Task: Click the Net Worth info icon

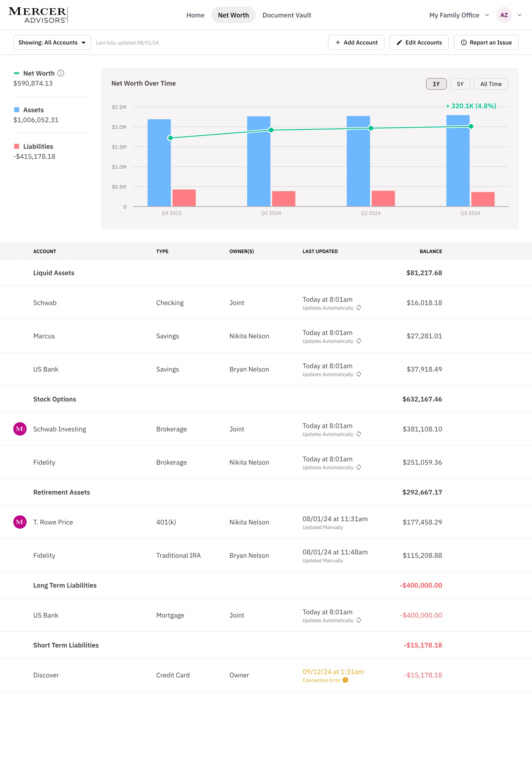Action: coord(61,73)
